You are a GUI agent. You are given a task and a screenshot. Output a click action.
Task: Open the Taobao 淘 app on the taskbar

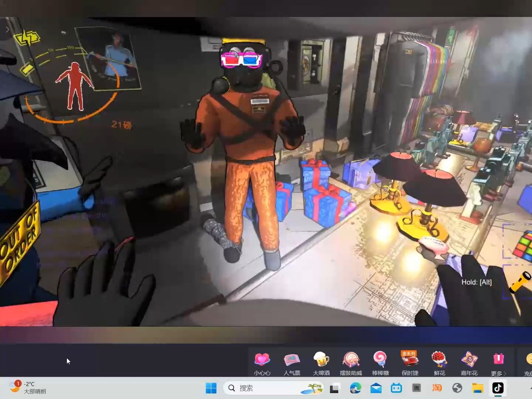(x=437, y=388)
